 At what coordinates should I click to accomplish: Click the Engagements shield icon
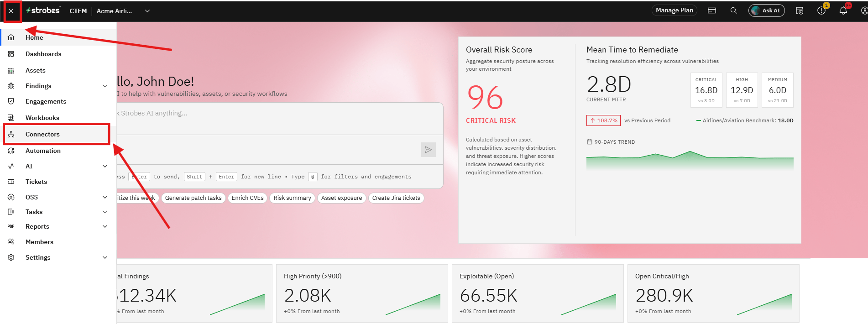pos(11,101)
